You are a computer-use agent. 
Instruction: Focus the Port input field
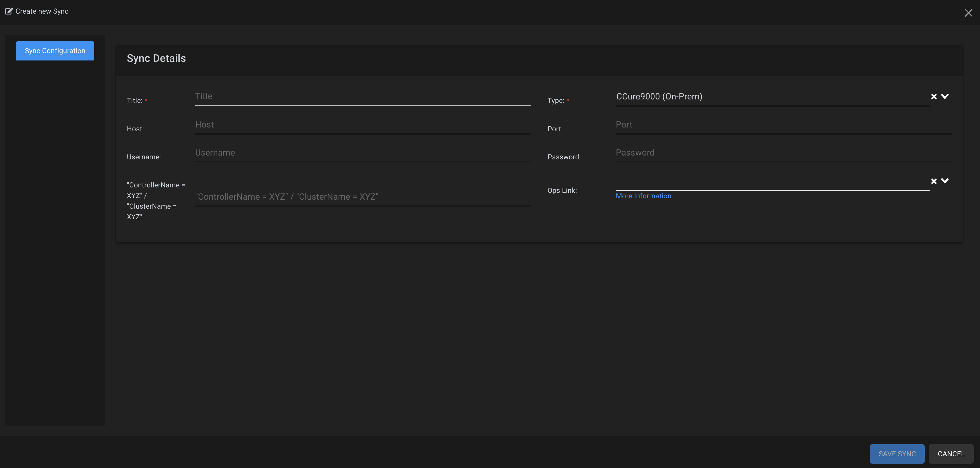(x=784, y=125)
